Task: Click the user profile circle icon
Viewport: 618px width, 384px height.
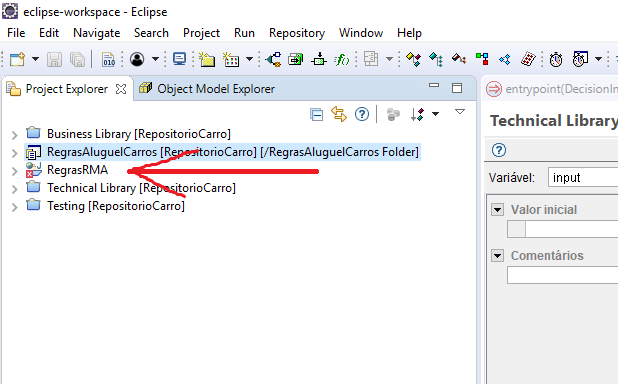Action: 137,59
